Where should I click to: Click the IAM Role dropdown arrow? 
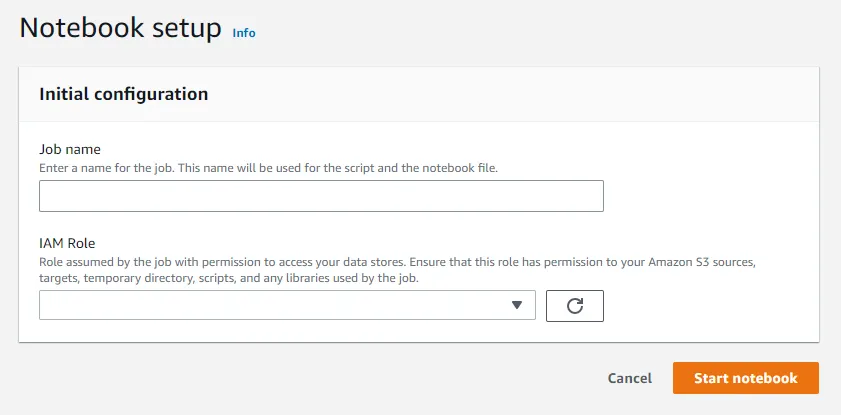click(517, 305)
